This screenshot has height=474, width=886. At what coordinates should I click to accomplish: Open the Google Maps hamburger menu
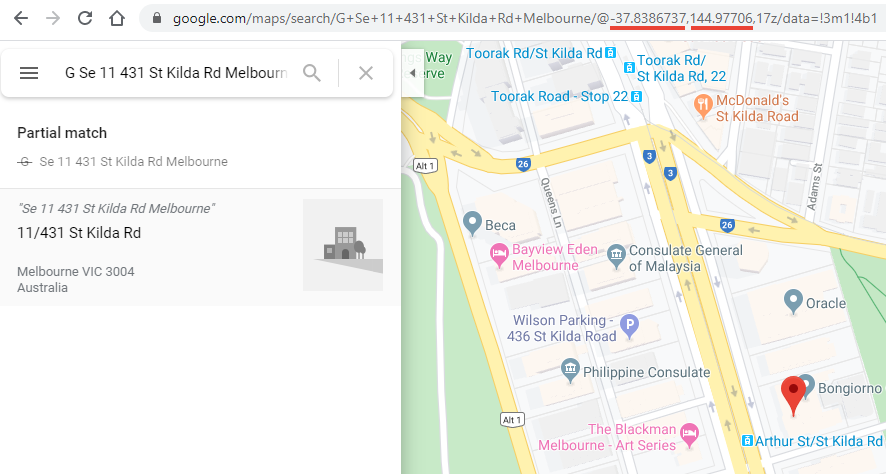[x=29, y=73]
